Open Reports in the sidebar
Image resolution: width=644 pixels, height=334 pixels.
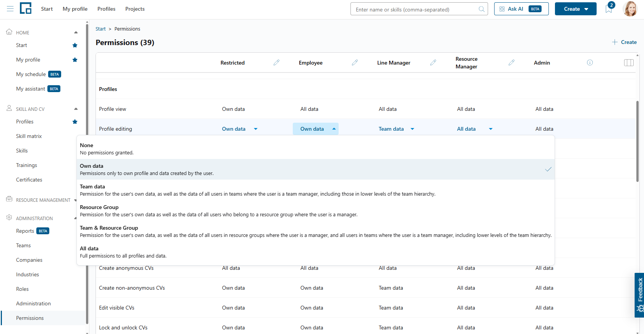click(25, 231)
